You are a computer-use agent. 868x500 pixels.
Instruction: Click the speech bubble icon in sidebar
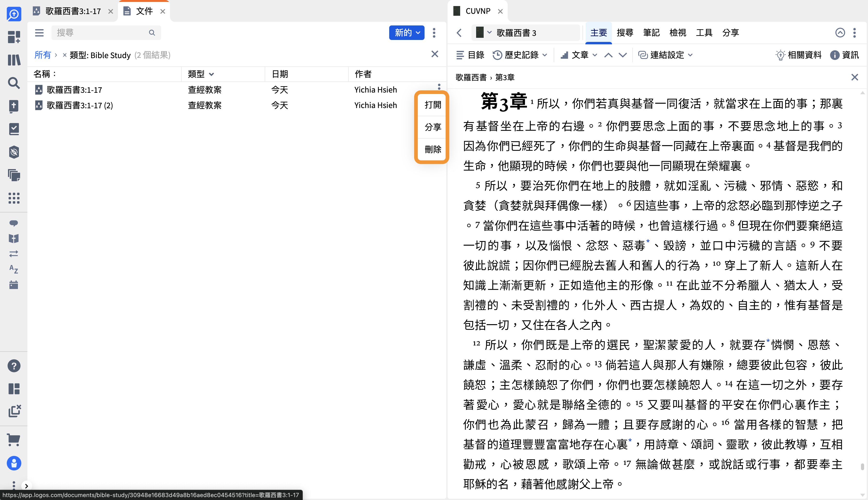[x=14, y=223]
